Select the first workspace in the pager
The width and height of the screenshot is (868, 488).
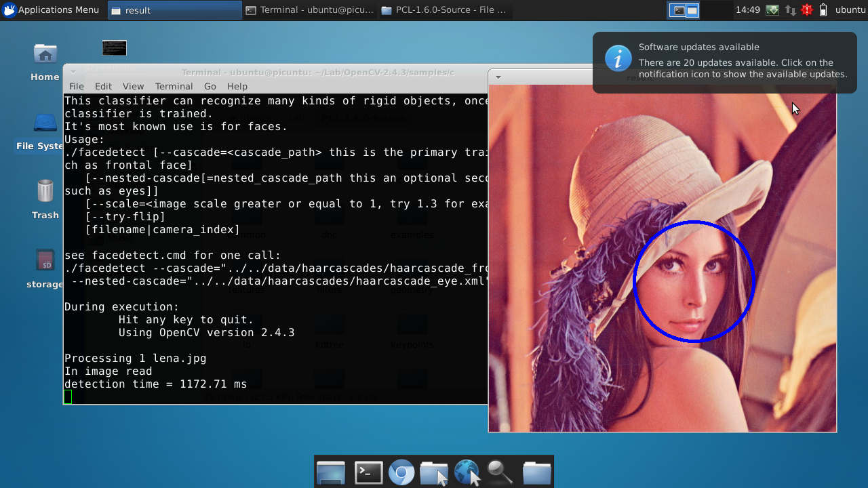click(684, 10)
